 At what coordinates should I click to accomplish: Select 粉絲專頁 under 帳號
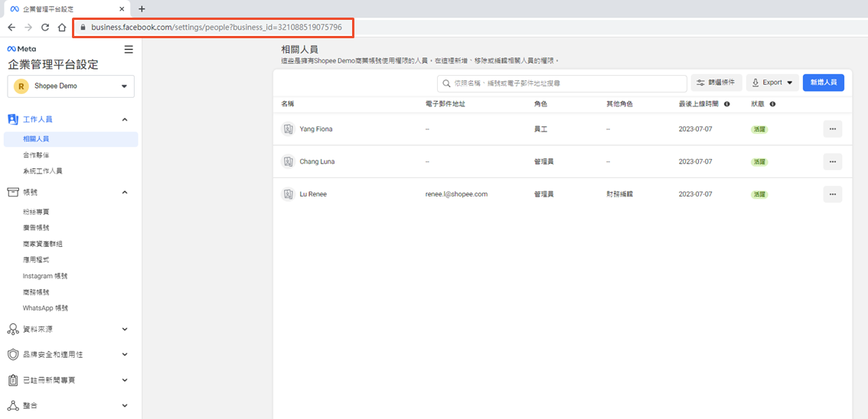(x=36, y=212)
